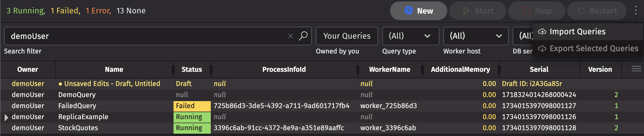Click the search magnifier icon
This screenshot has height=136, width=644.
(x=303, y=36)
